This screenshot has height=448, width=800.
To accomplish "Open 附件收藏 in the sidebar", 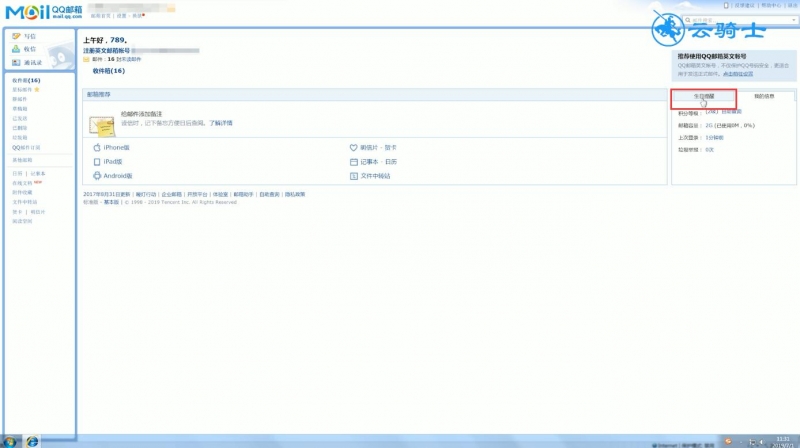I will click(x=22, y=192).
